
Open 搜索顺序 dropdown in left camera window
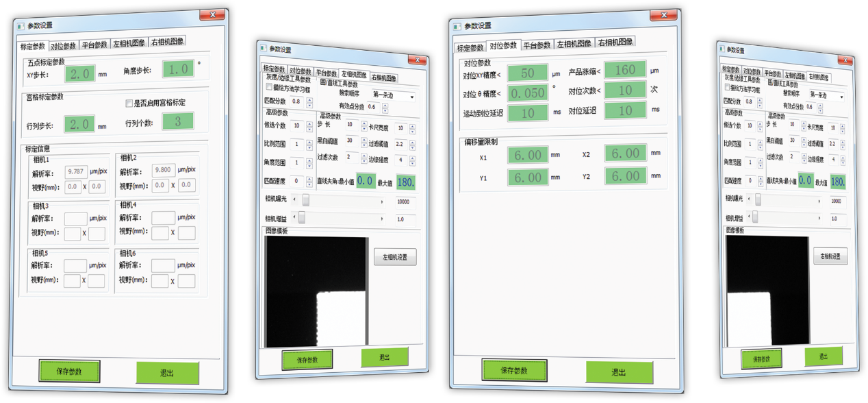394,95
